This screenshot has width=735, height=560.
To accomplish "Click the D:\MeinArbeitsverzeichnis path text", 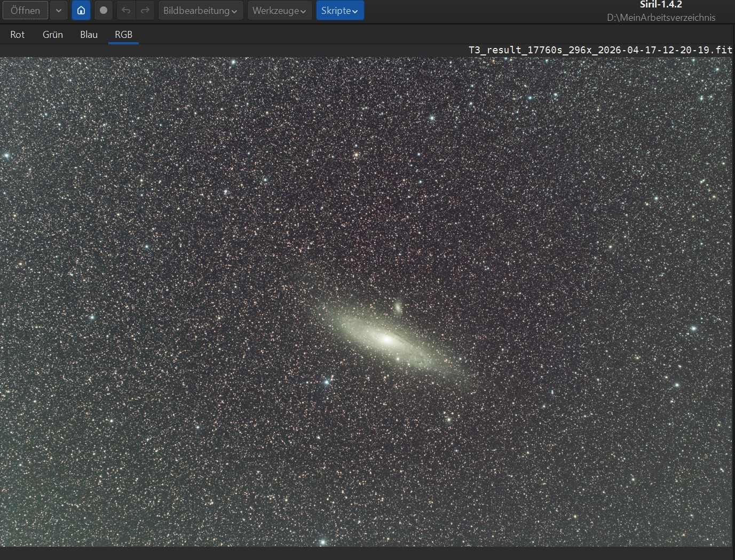I will click(x=661, y=18).
